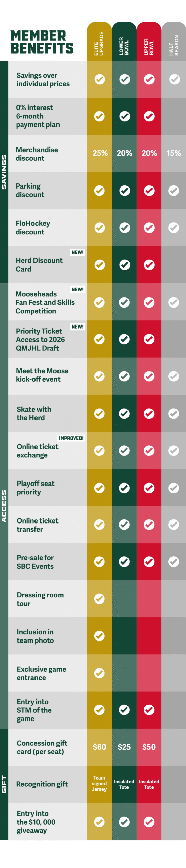Click the Member Benefits title
The height and width of the screenshot is (868, 186).
[42, 42]
